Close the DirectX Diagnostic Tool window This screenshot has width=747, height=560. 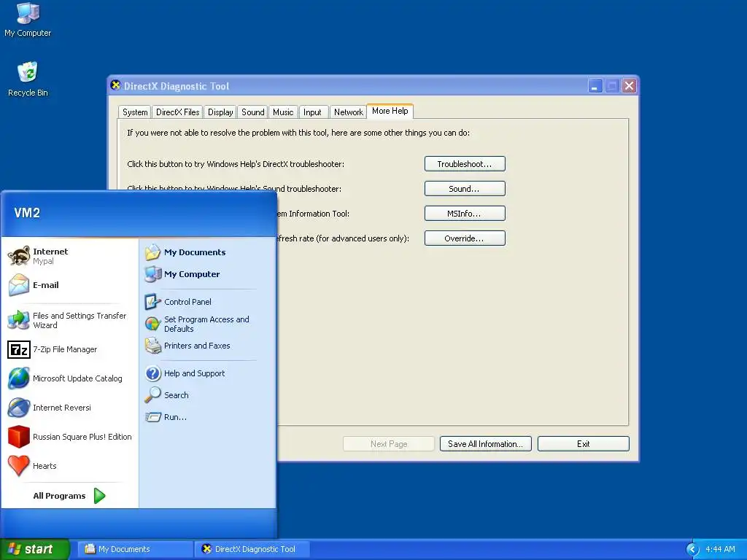coord(629,86)
